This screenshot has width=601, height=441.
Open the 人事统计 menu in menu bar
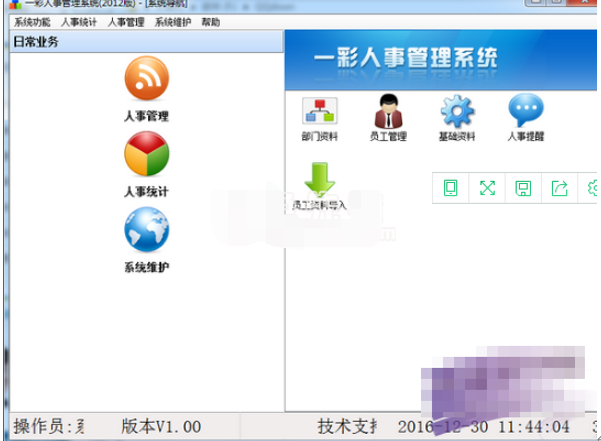79,22
